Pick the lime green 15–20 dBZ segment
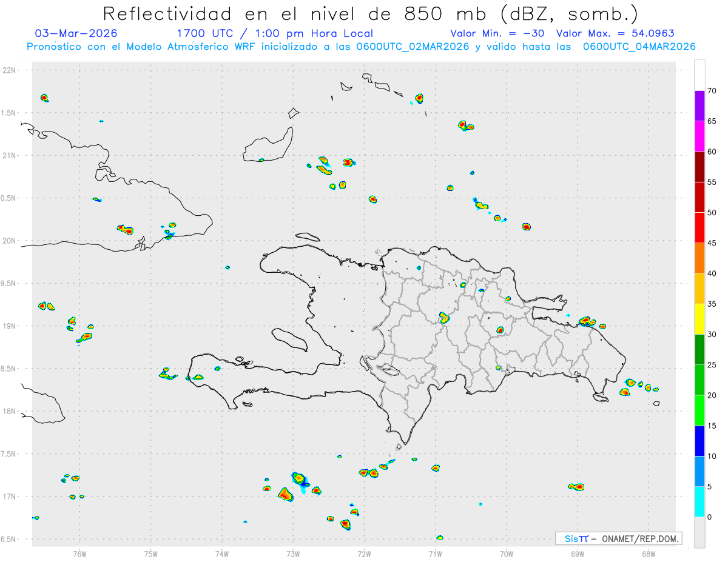The height and width of the screenshot is (562, 728). tap(699, 410)
